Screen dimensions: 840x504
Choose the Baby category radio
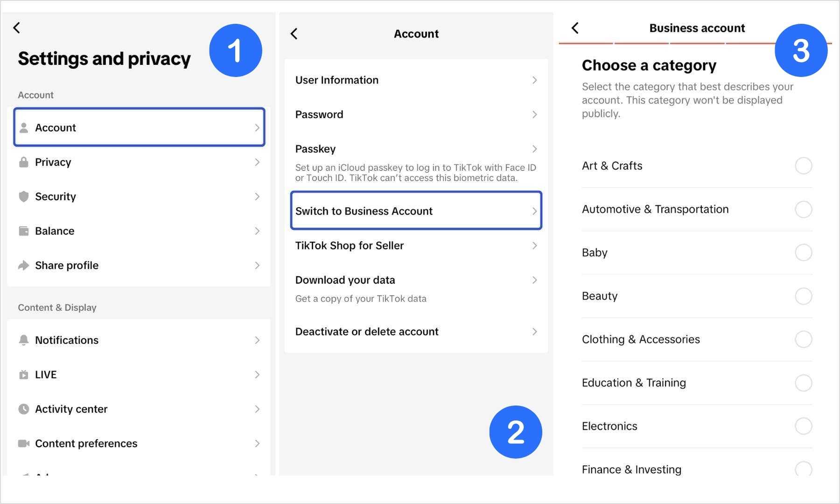[x=803, y=252]
